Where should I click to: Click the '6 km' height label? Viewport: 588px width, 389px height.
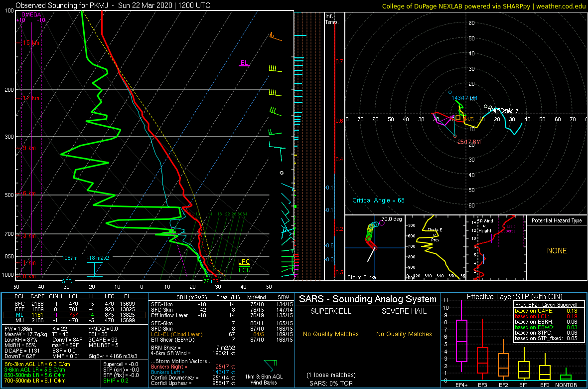[x=29, y=194]
